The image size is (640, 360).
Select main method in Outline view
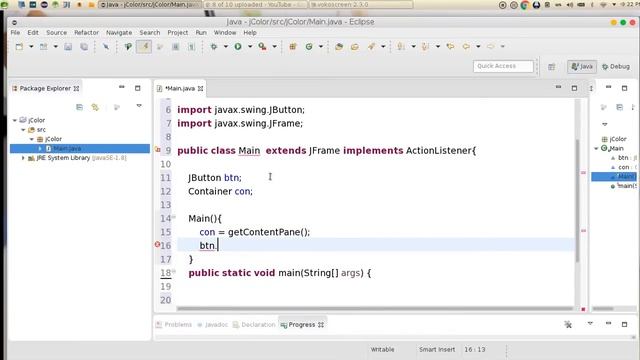coord(624,186)
